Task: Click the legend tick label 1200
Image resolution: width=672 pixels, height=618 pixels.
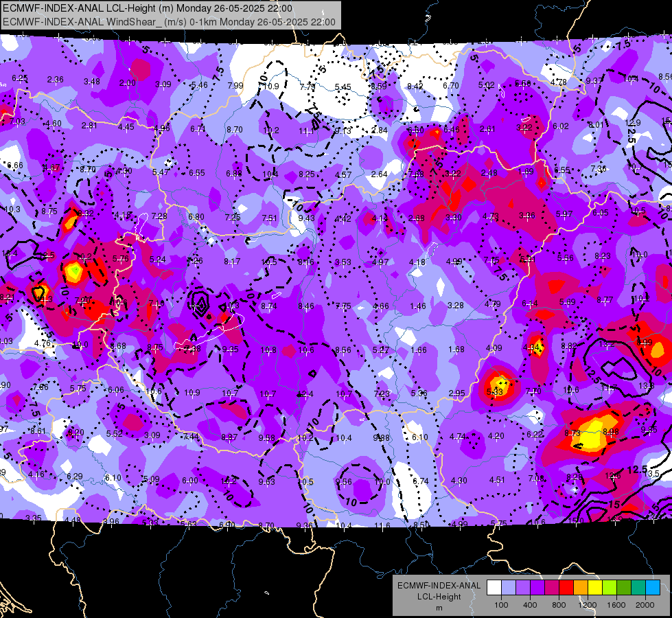Action: click(x=588, y=605)
